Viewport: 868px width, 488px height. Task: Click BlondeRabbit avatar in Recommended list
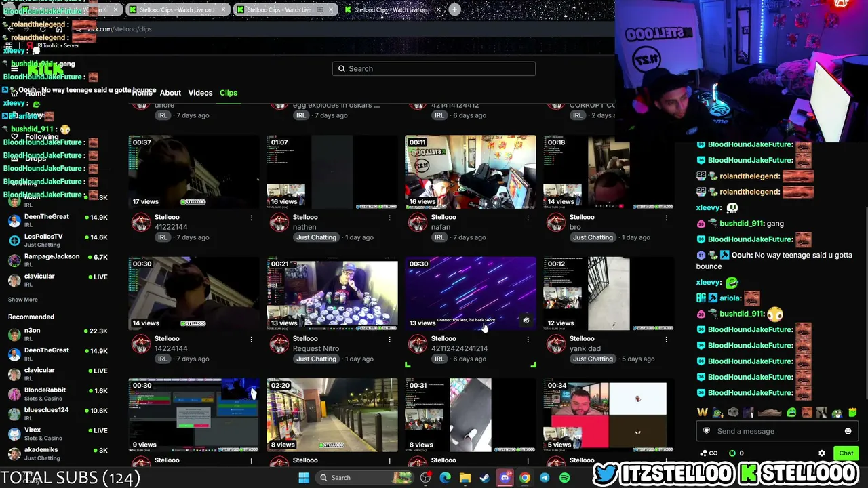coord(14,394)
